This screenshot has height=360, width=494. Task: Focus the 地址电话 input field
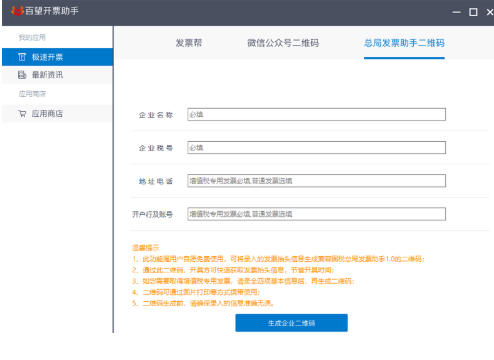tap(316, 181)
